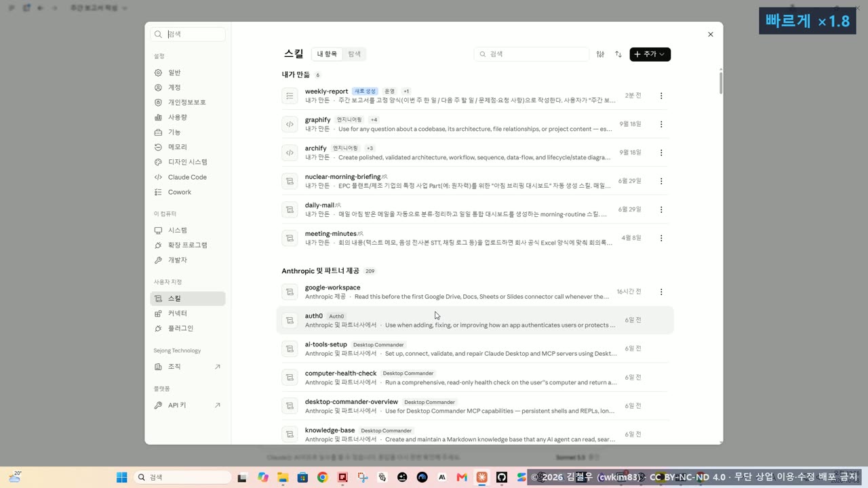Image resolution: width=868 pixels, height=488 pixels.
Task: Open the ai-tools-setup skill
Action: coord(475,348)
